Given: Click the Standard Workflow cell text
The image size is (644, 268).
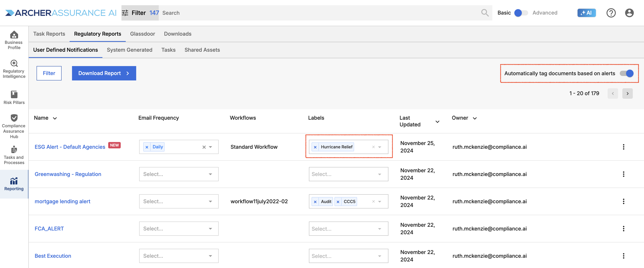Looking at the screenshot, I should click(x=254, y=147).
